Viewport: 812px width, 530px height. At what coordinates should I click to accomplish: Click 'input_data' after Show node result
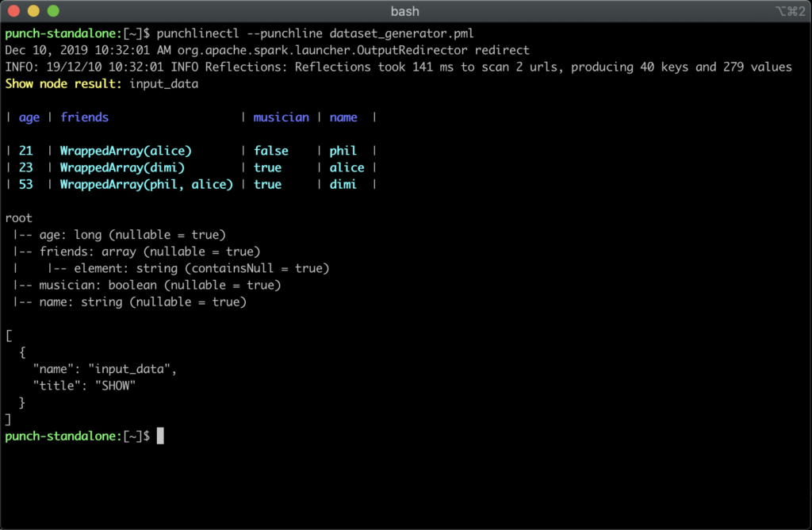(x=163, y=84)
